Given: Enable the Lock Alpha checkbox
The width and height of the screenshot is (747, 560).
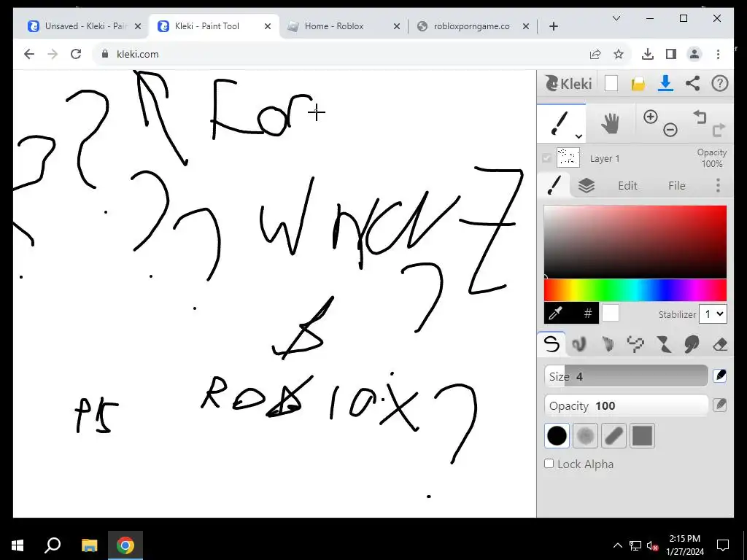Looking at the screenshot, I should click(549, 463).
